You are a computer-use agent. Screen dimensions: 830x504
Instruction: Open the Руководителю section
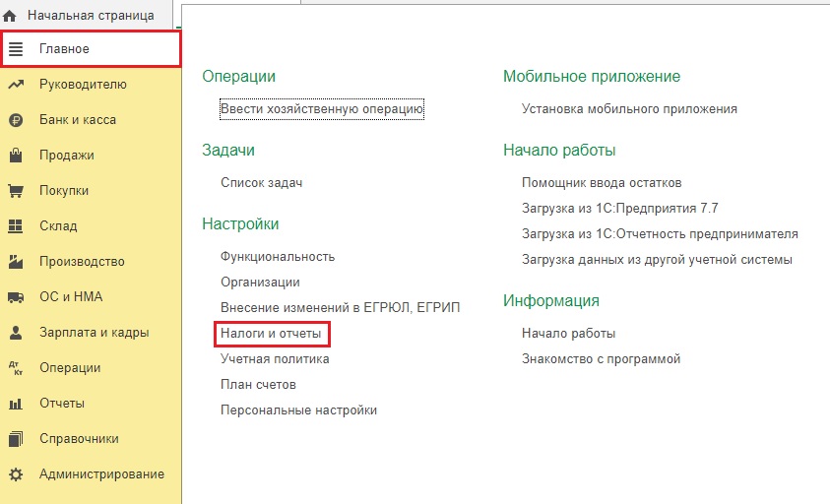[83, 85]
